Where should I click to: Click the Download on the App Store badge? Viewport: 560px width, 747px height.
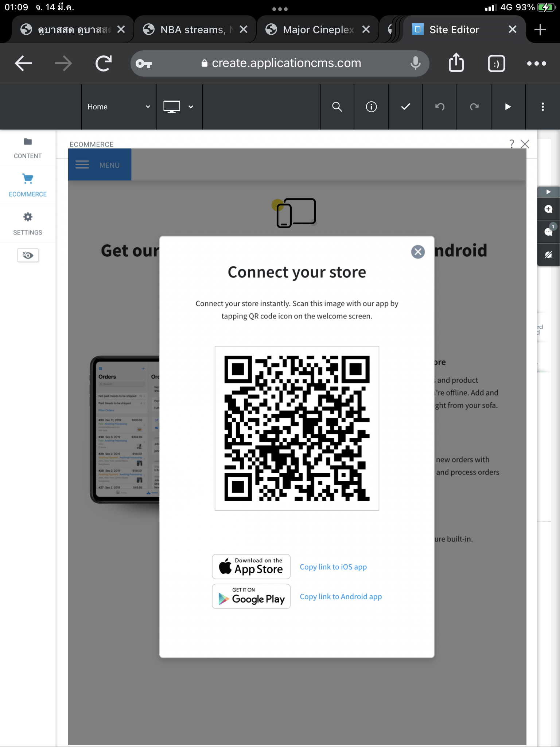pos(251,566)
